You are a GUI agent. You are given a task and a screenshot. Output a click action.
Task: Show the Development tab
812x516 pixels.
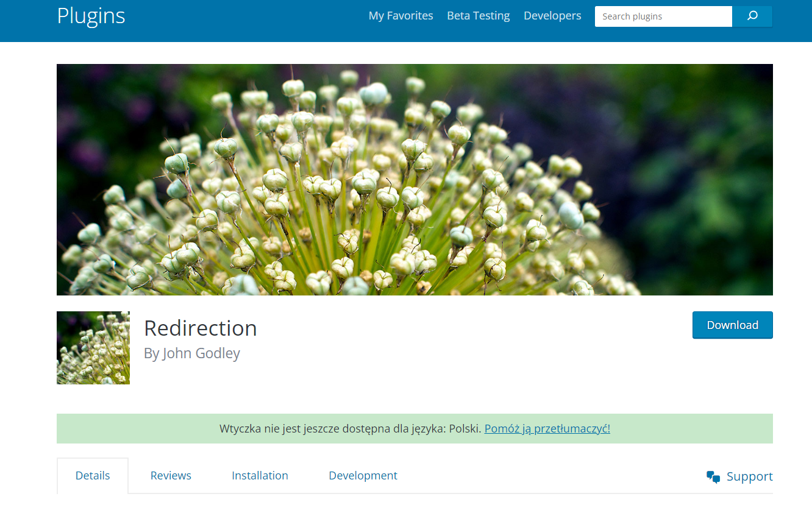pos(363,476)
